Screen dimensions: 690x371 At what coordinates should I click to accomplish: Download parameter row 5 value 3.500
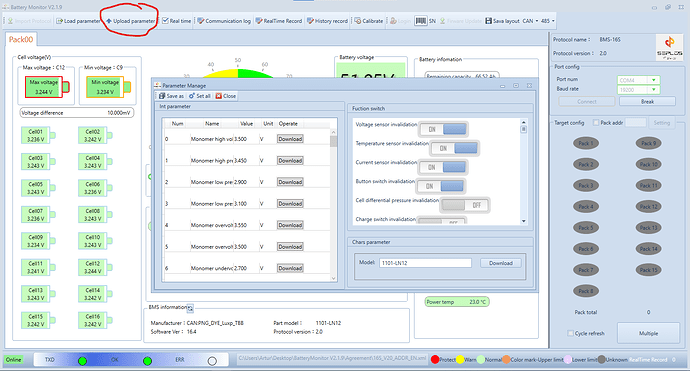(x=290, y=247)
